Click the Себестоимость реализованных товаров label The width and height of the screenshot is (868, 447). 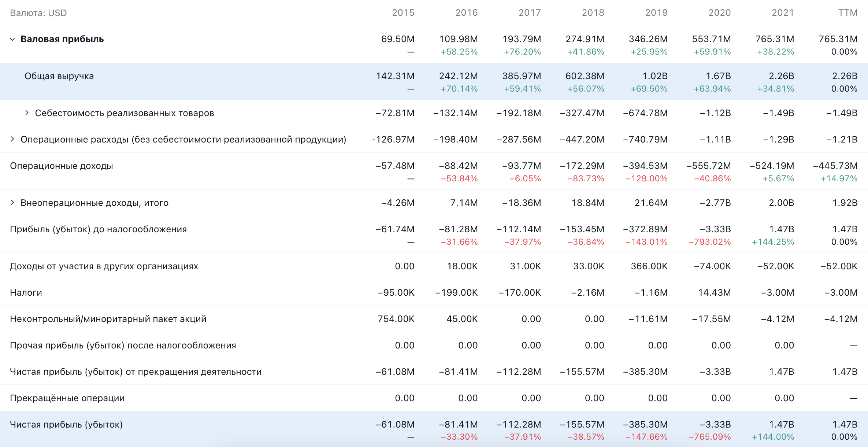125,113
